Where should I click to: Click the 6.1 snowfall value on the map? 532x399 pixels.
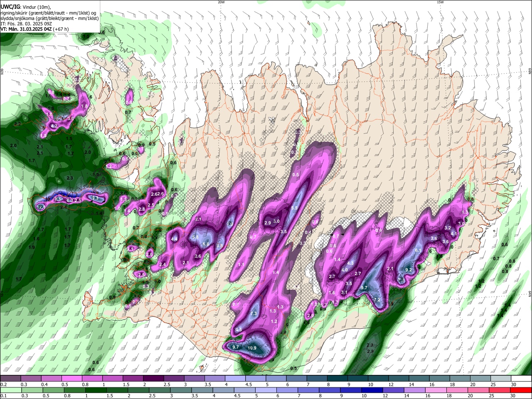pos(419,250)
